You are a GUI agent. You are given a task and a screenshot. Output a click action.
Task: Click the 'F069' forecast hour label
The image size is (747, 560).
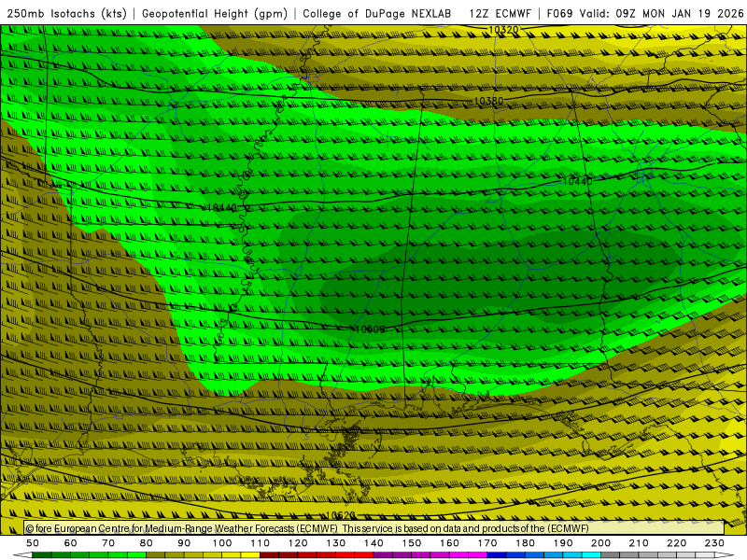pos(559,13)
